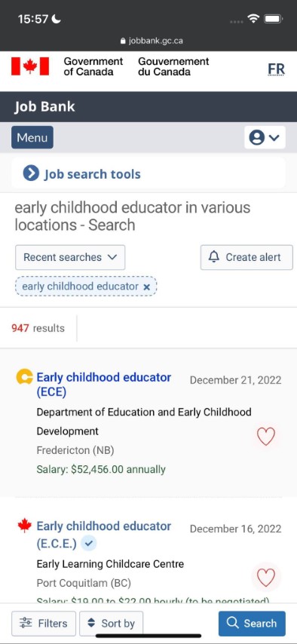Tap the verified checkmark badge

pos(89,544)
